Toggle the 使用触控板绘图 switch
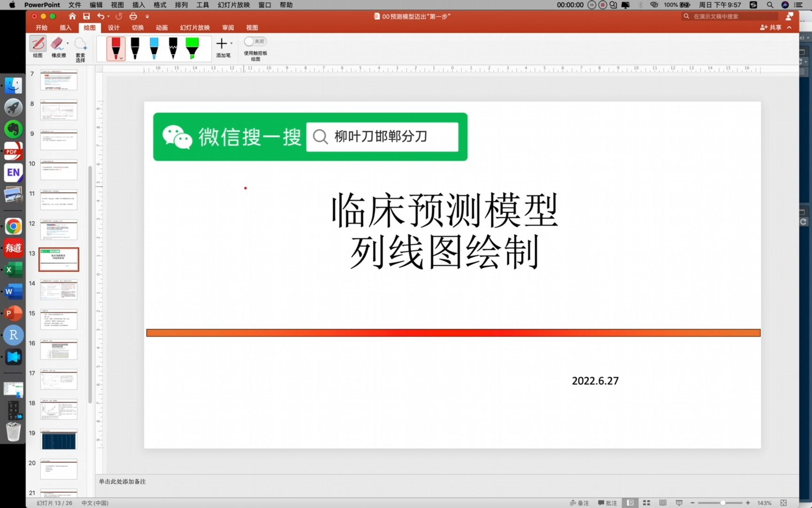 point(255,42)
